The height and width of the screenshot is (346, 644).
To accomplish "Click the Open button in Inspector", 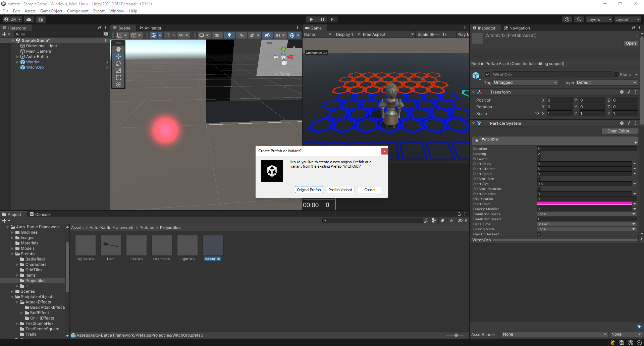I will tap(631, 43).
